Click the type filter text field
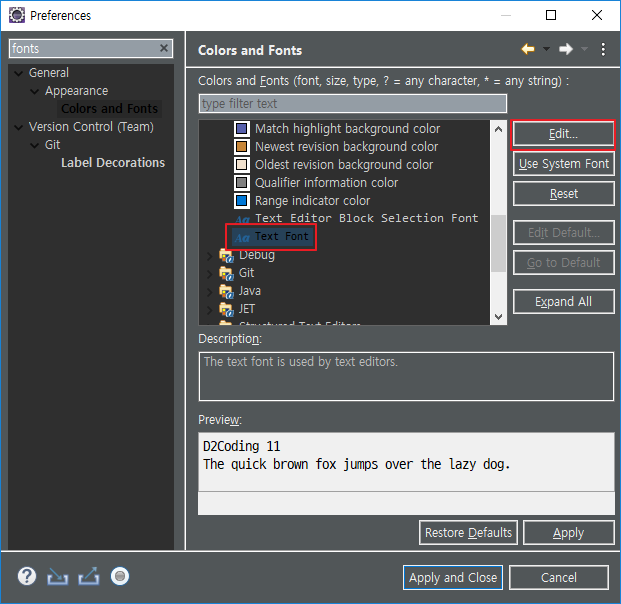The image size is (621, 604). click(x=352, y=104)
